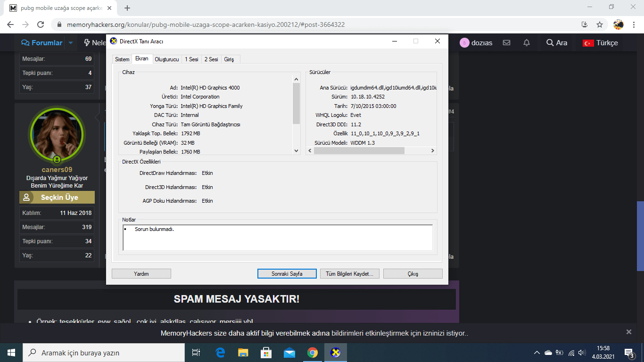
Task: Click the Yardım button
Action: coord(141,273)
